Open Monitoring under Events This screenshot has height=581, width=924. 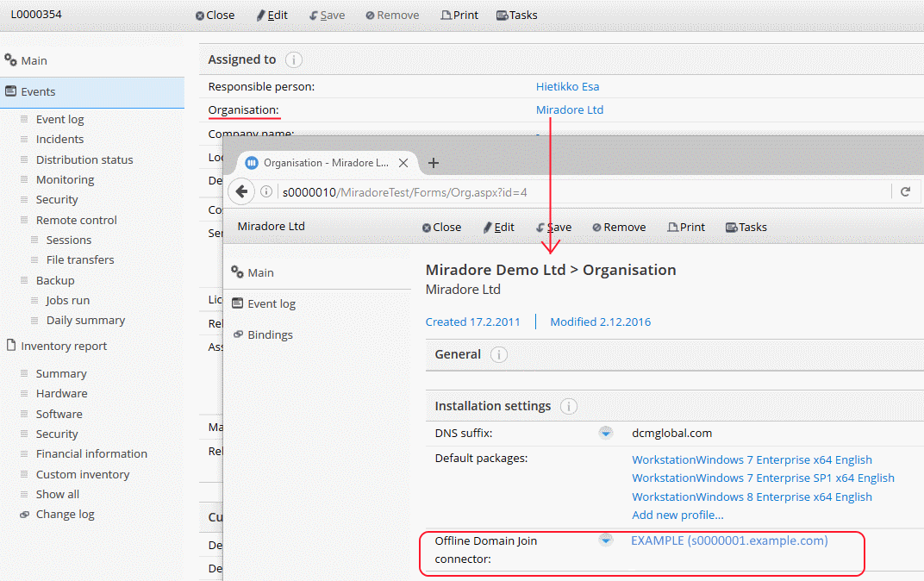coord(65,179)
